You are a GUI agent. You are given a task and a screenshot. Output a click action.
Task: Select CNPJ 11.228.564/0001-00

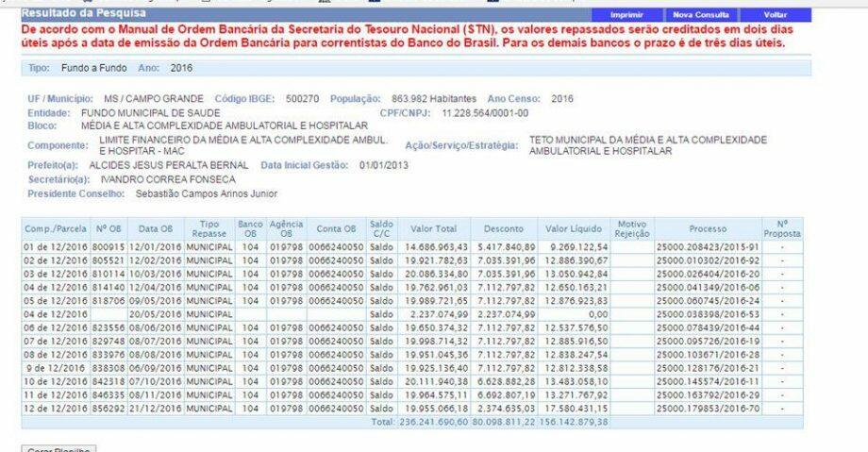(x=486, y=113)
